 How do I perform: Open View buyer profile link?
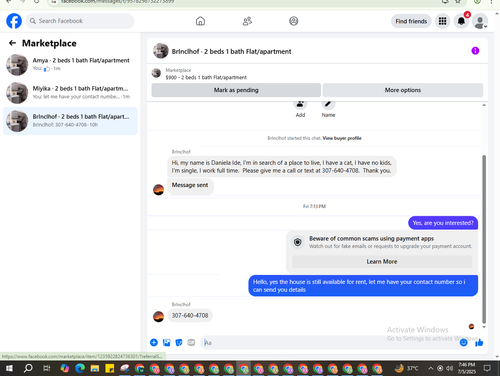click(x=342, y=138)
